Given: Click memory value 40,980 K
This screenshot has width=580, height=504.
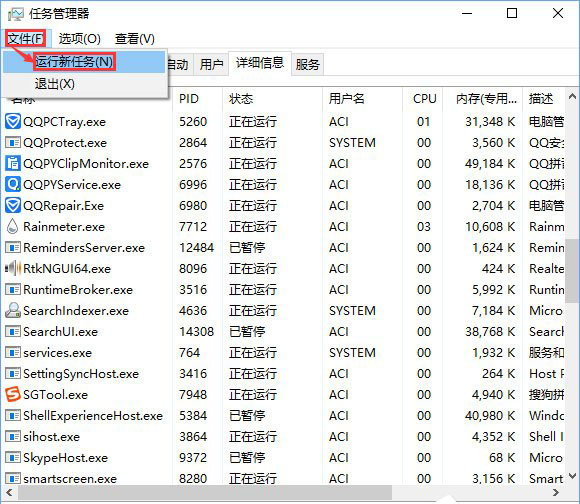Looking at the screenshot, I should (490, 416).
